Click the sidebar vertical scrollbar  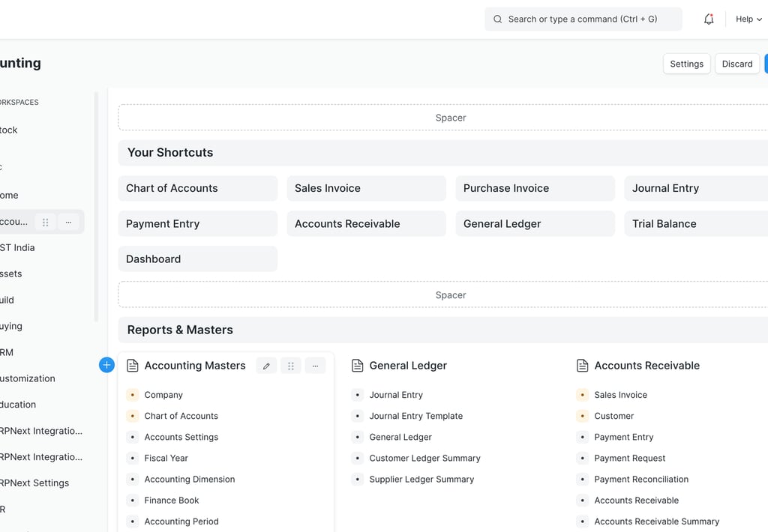(96, 206)
